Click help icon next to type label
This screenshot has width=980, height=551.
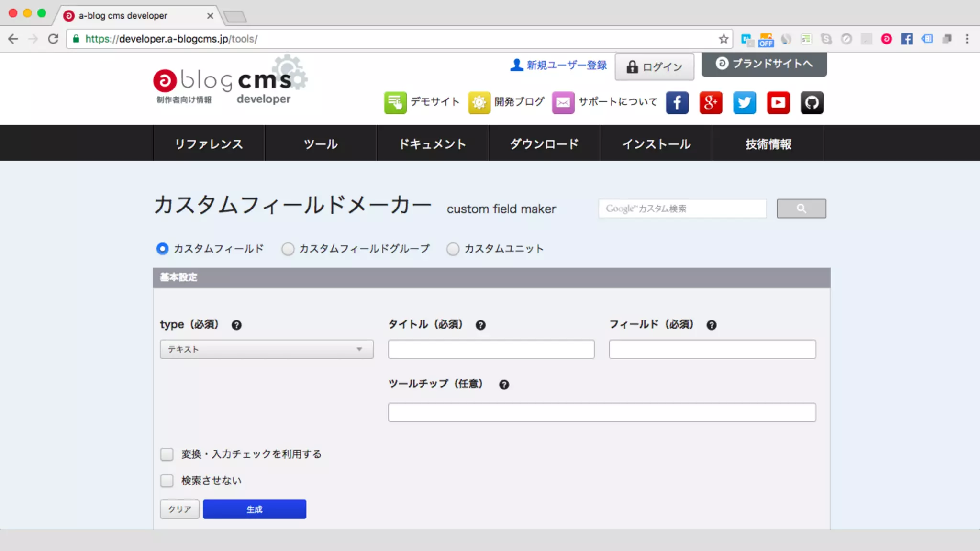point(236,325)
